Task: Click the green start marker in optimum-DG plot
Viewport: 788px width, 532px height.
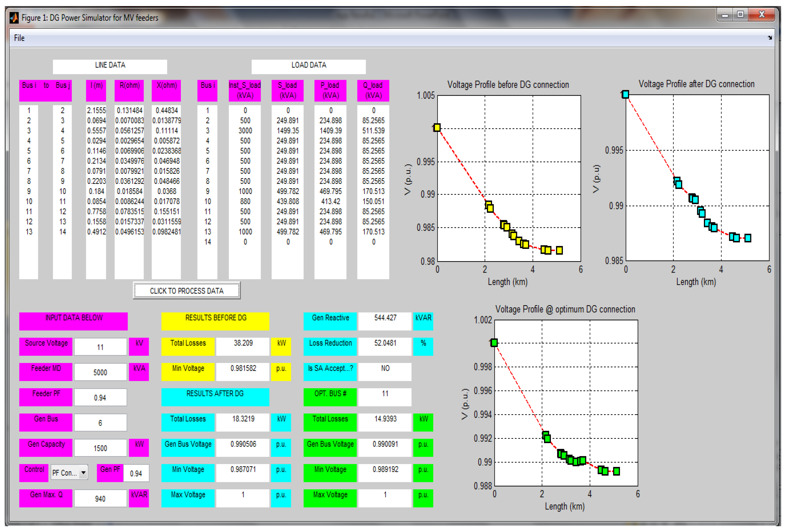Action: click(494, 343)
